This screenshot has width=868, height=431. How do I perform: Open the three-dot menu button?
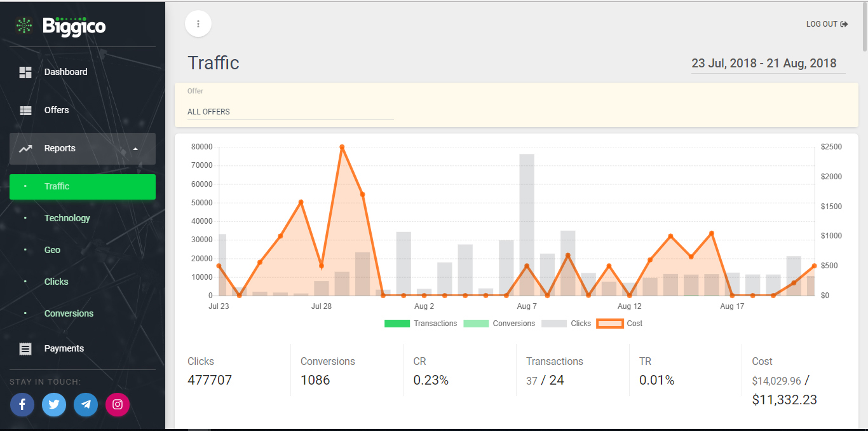(198, 24)
